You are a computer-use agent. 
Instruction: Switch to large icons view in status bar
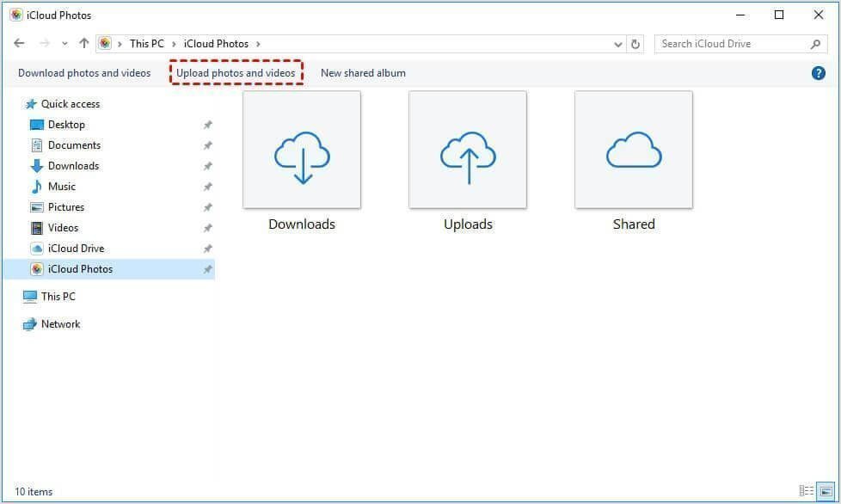[x=826, y=490]
